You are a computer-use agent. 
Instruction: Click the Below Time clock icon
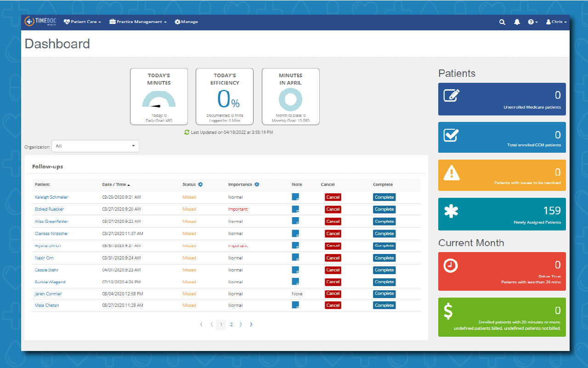point(451,265)
